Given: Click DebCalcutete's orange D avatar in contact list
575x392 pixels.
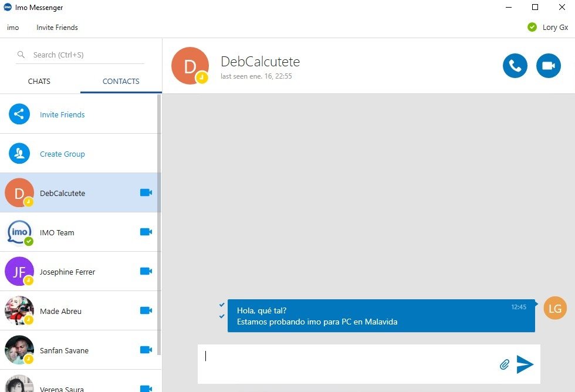Looking at the screenshot, I should 19,193.
